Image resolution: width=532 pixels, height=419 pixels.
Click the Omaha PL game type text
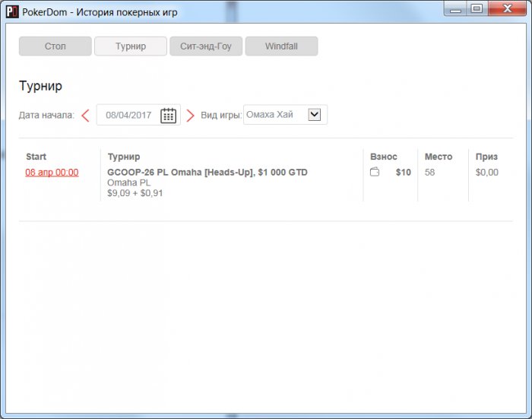128,183
